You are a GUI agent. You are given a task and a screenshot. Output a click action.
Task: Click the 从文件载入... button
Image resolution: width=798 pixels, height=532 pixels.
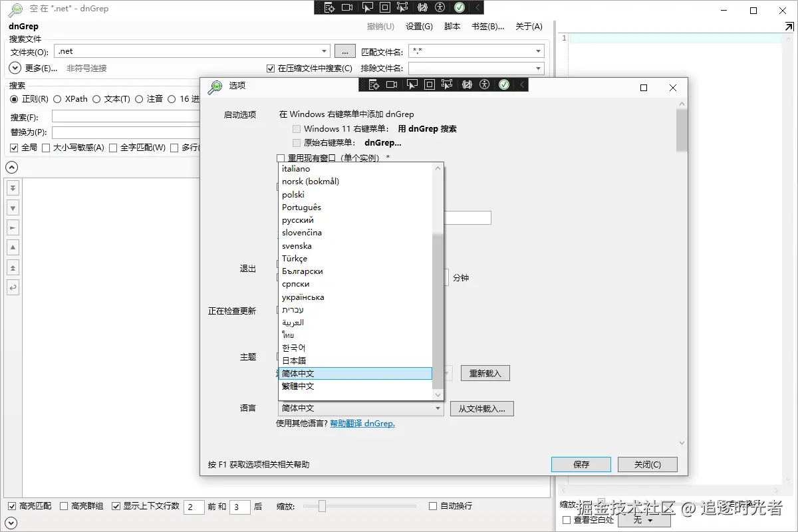coord(482,408)
